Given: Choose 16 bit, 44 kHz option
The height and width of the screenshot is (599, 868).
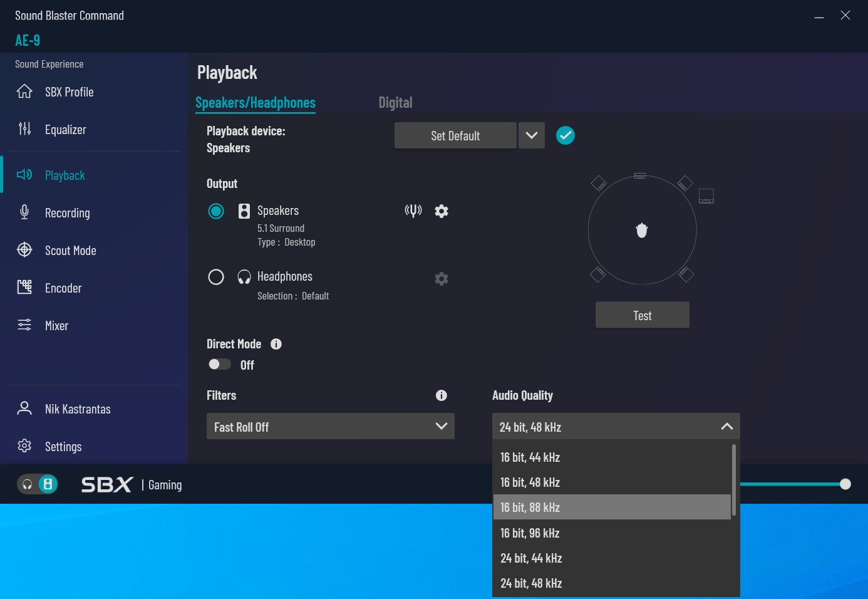Looking at the screenshot, I should [x=612, y=457].
